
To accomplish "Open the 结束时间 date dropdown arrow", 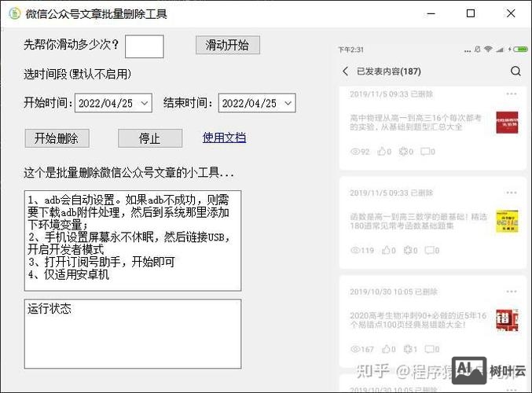I will click(x=288, y=103).
